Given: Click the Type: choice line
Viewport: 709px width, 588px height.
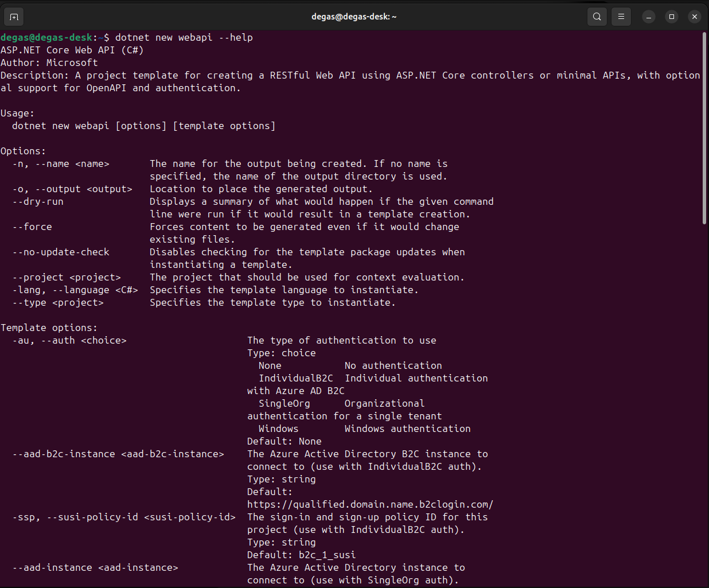Looking at the screenshot, I should pos(282,353).
